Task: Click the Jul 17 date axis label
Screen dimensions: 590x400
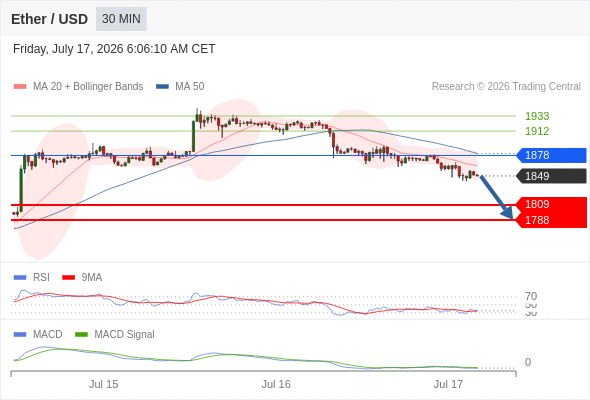Action: point(448,384)
